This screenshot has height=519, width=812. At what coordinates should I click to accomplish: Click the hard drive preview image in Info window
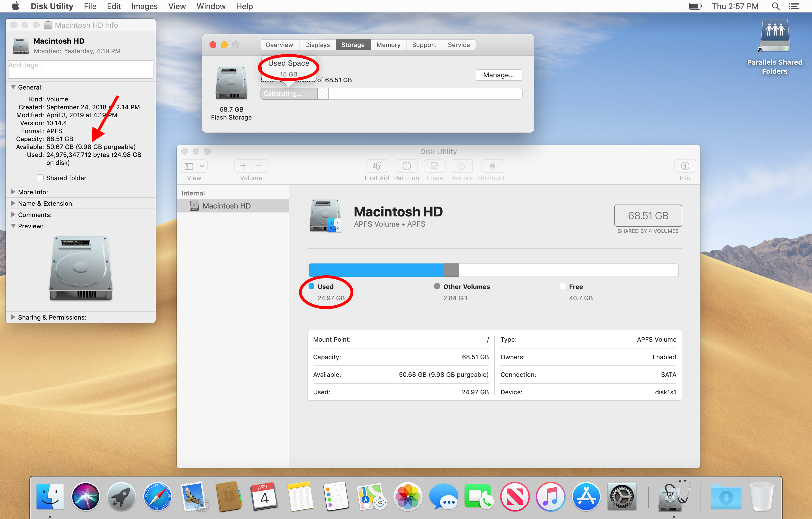(x=81, y=269)
